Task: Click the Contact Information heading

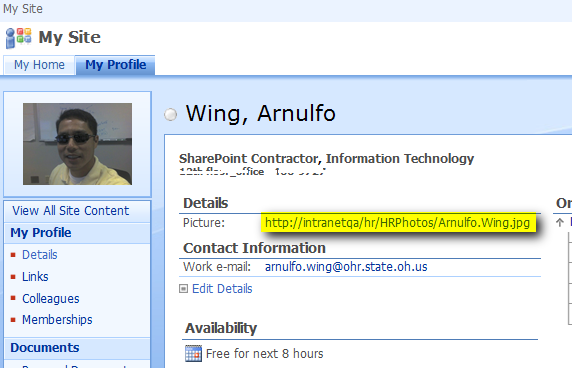Action: pos(254,248)
